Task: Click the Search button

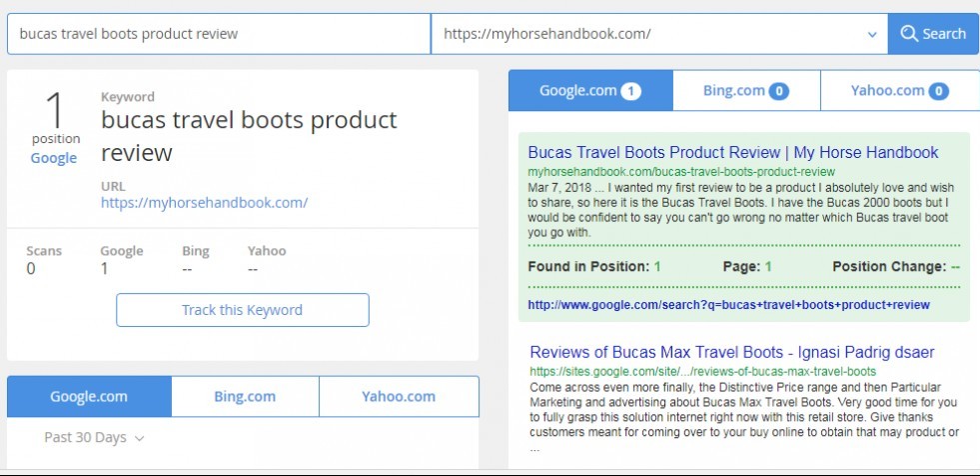Action: click(934, 34)
